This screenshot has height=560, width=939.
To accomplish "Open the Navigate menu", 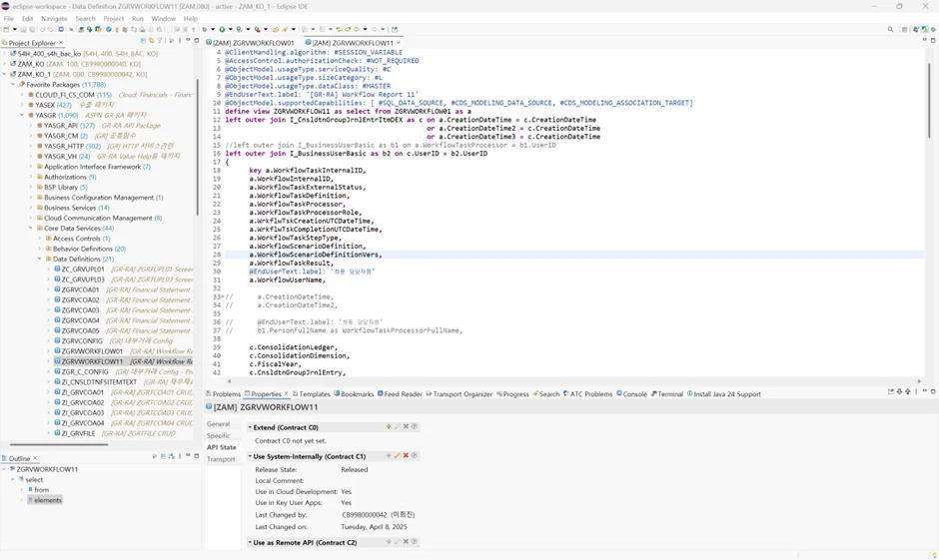I will pyautogui.click(x=54, y=18).
